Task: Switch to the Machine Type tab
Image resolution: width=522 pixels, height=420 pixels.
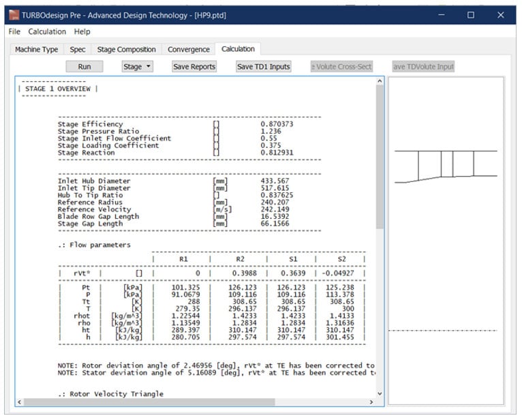Action: click(37, 50)
